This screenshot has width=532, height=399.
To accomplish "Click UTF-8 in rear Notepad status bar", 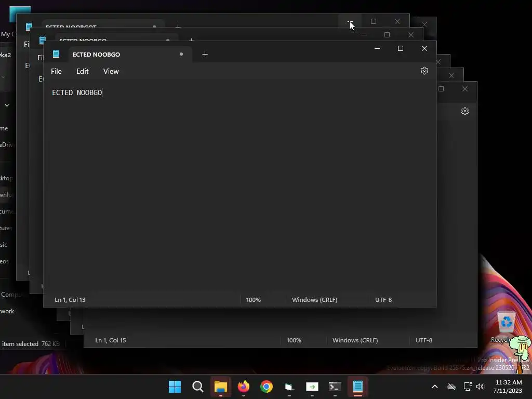I will [x=424, y=340].
